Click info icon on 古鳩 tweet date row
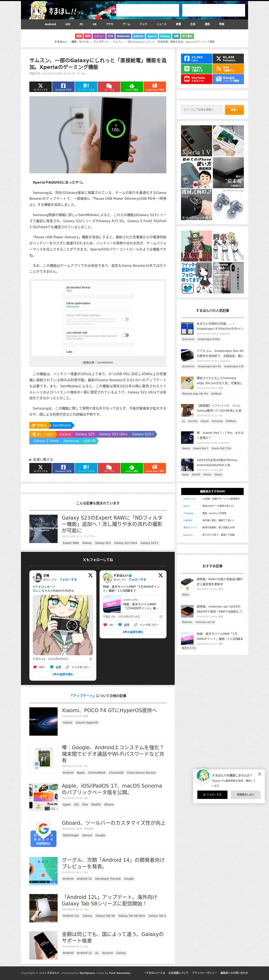This screenshot has height=980, width=269. 91,659
